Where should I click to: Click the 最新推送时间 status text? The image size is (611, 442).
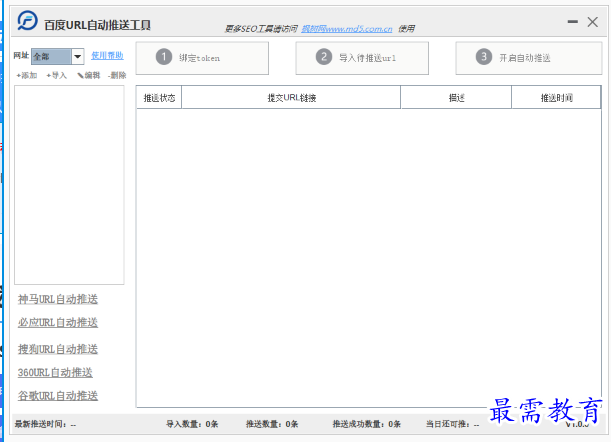pos(45,424)
